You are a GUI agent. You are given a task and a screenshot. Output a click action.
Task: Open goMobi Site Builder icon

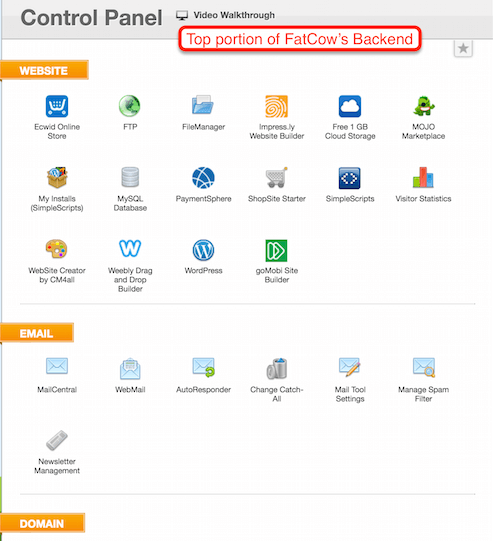(x=276, y=250)
